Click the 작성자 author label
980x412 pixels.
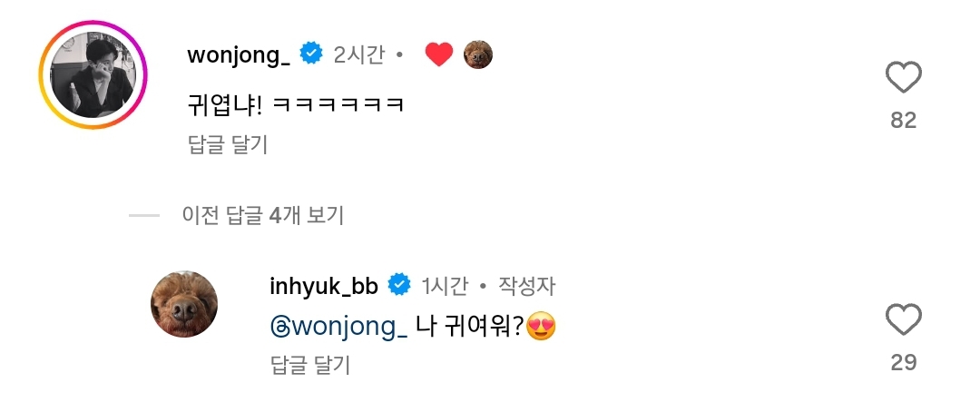[526, 287]
